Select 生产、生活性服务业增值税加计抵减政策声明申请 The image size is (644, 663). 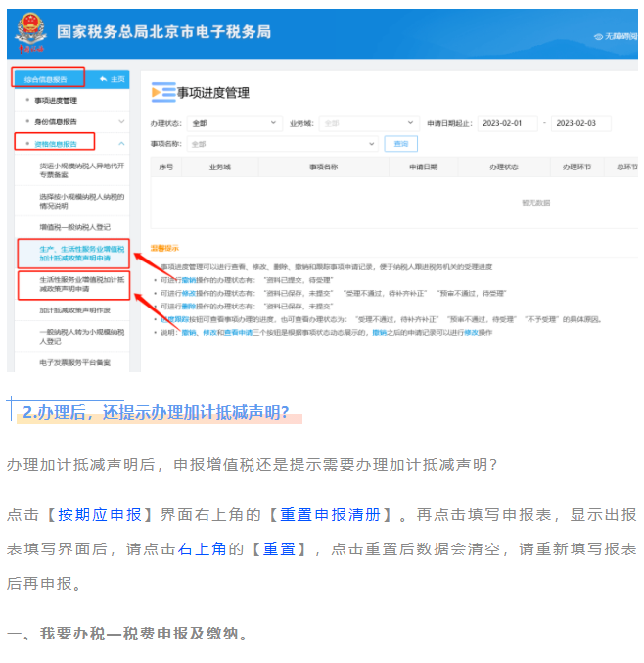[80, 255]
